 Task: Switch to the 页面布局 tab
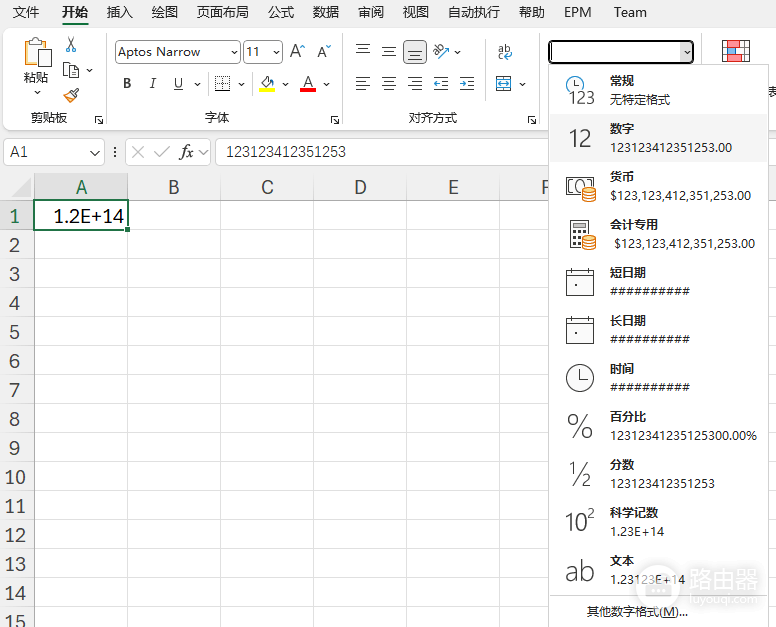223,12
